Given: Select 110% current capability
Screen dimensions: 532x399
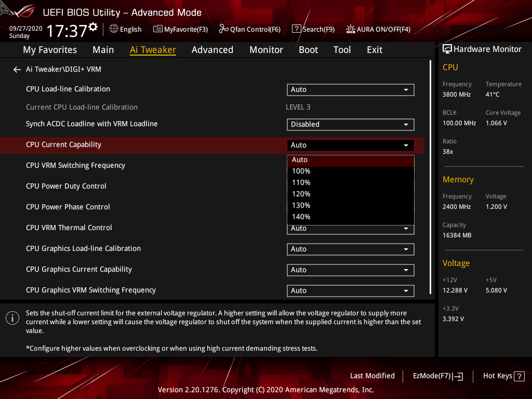Looking at the screenshot, I should (x=351, y=183).
